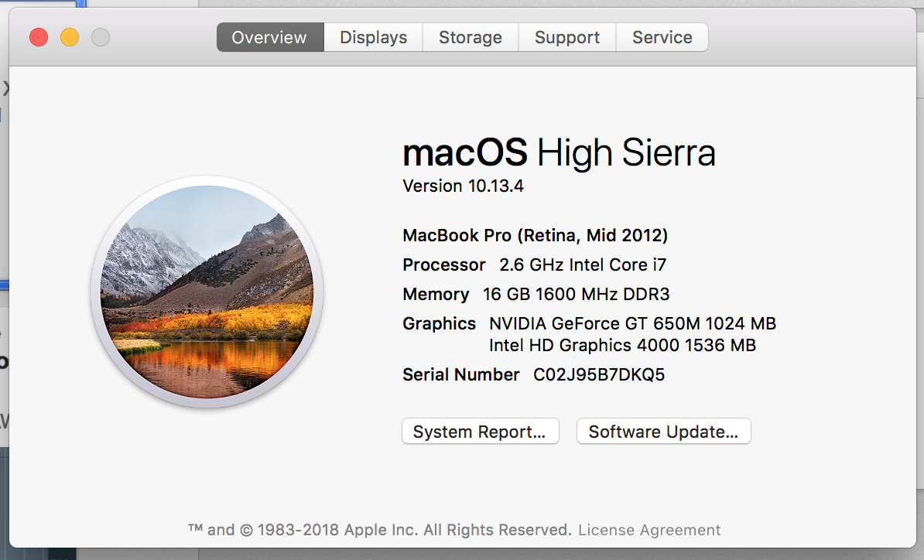This screenshot has width=924, height=560.
Task: Switch to the Overview tab
Action: (x=270, y=37)
